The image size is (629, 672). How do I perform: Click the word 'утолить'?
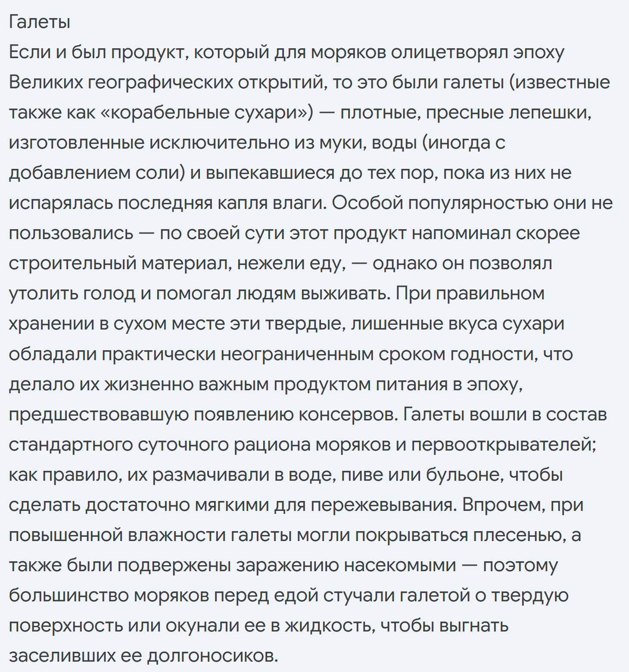pyautogui.click(x=43, y=293)
